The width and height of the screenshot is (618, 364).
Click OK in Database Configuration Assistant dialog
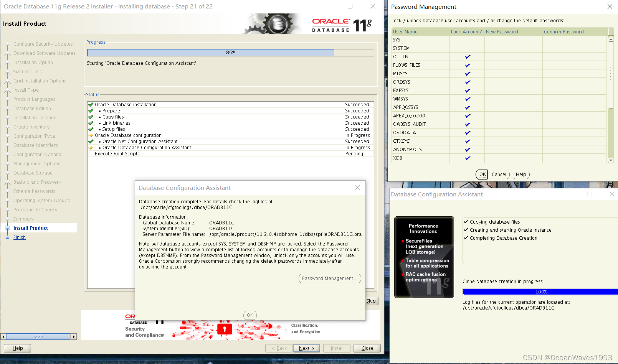coord(250,315)
